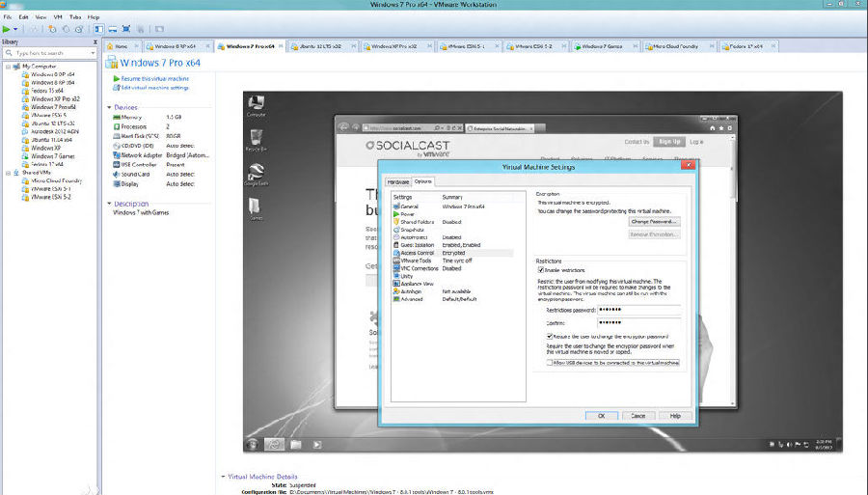Click the Sound Card device icon
The height and width of the screenshot is (495, 868).
117,175
